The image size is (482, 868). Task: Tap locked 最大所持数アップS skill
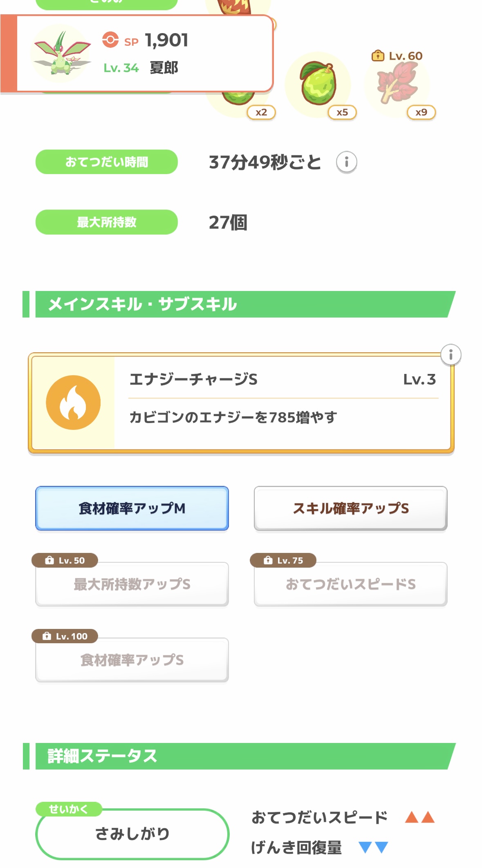click(132, 584)
